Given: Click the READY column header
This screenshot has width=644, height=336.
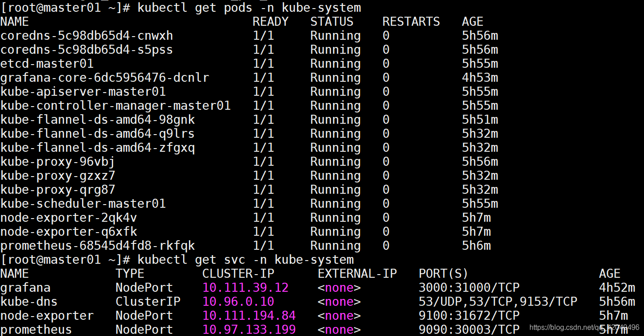Looking at the screenshot, I should [271, 22].
